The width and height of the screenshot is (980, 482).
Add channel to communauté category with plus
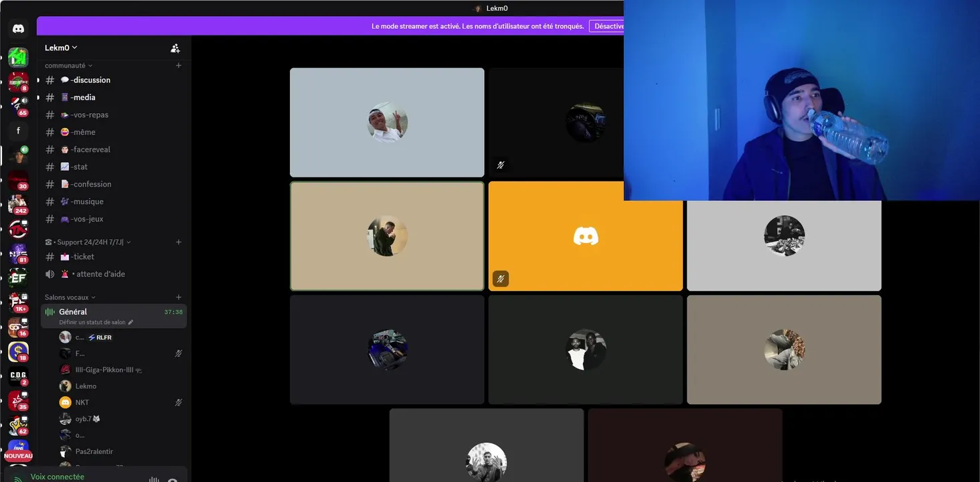[179, 66]
